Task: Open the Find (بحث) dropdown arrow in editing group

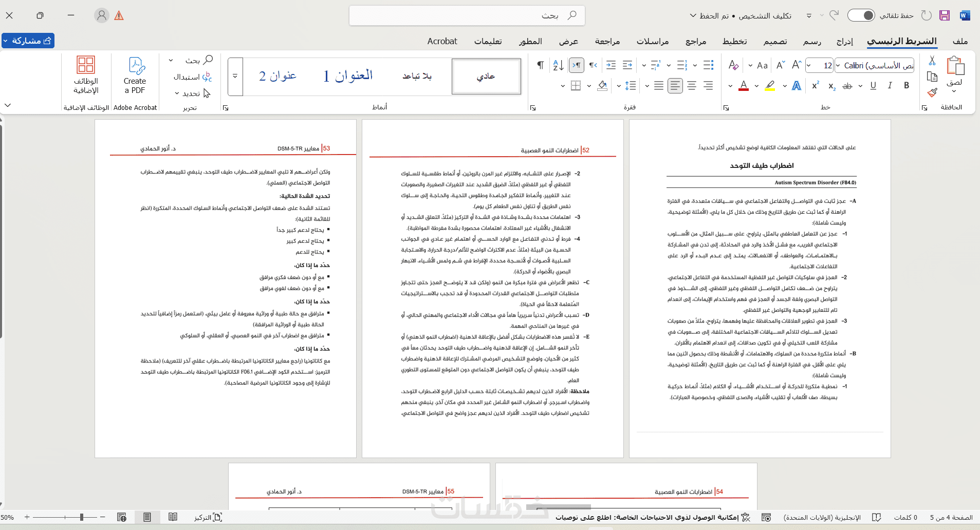Action: click(171, 61)
